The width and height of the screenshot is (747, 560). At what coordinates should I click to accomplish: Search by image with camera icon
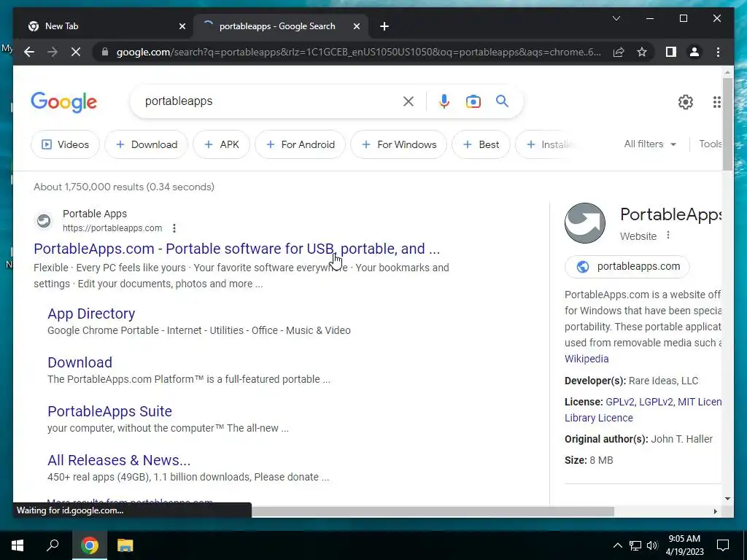[x=473, y=101]
